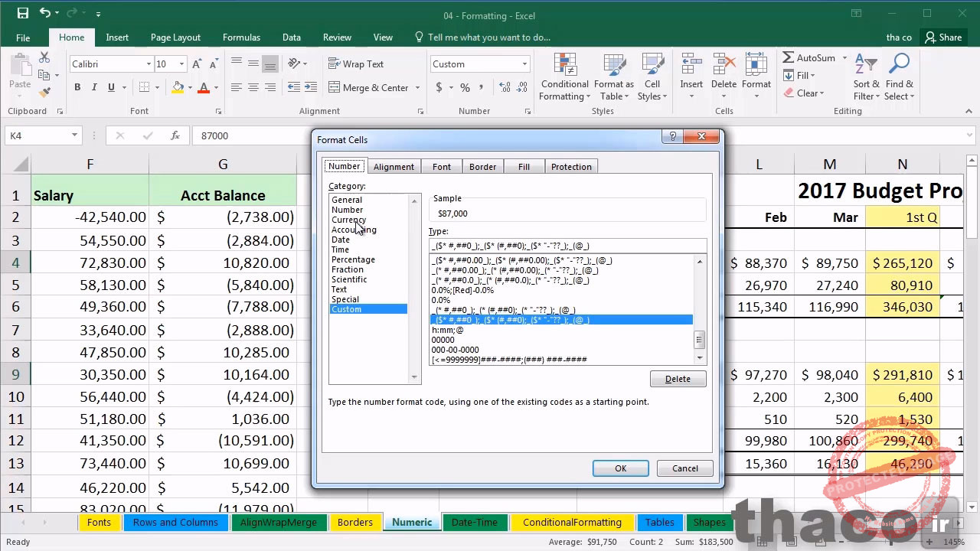The image size is (980, 551).
Task: Open font size dropdown
Action: tap(181, 64)
